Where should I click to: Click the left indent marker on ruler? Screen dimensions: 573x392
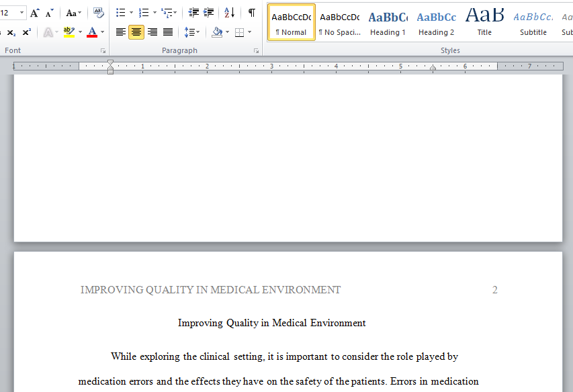tap(110, 70)
